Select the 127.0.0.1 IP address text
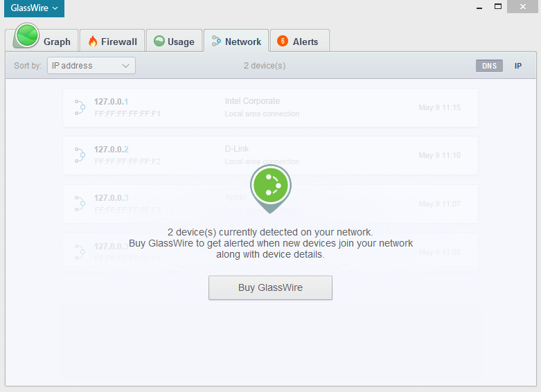This screenshot has height=392, width=541. pos(111,102)
